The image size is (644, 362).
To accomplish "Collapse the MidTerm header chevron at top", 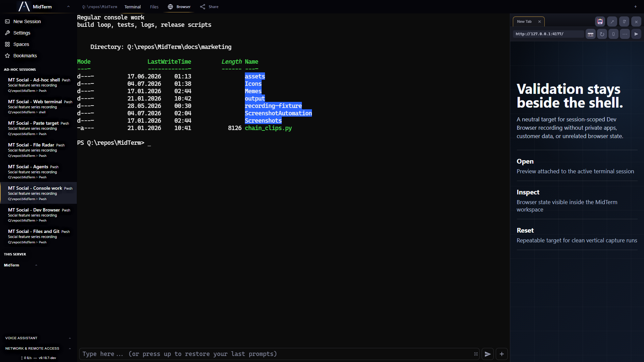I will pos(68,6).
